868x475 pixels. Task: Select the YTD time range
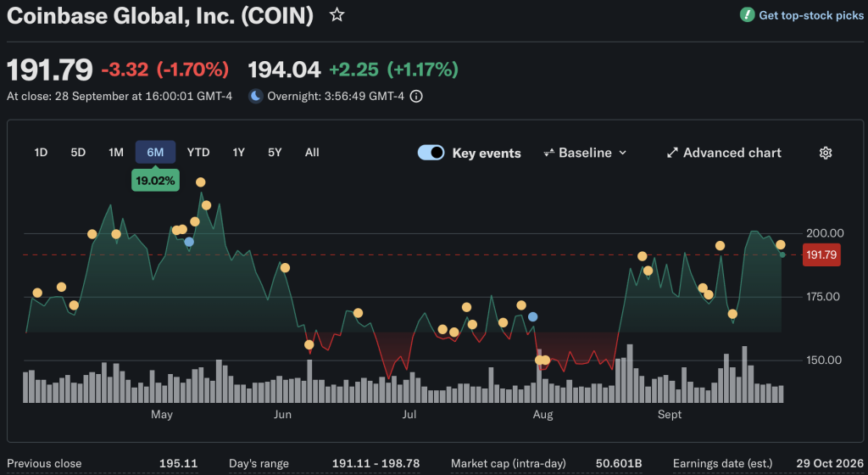[198, 152]
